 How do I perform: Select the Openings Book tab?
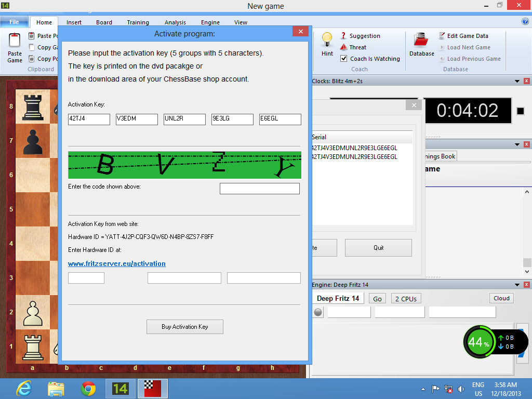[x=441, y=156]
